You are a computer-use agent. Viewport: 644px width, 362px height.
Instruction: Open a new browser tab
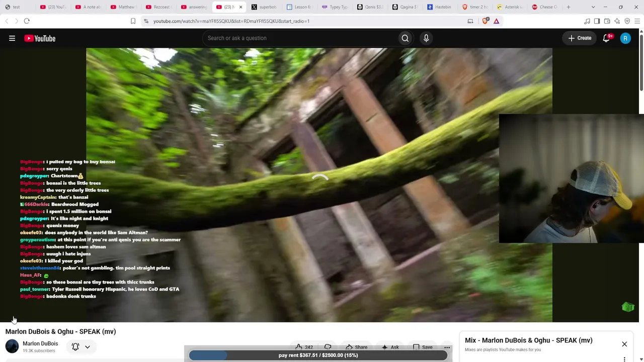[x=569, y=7]
